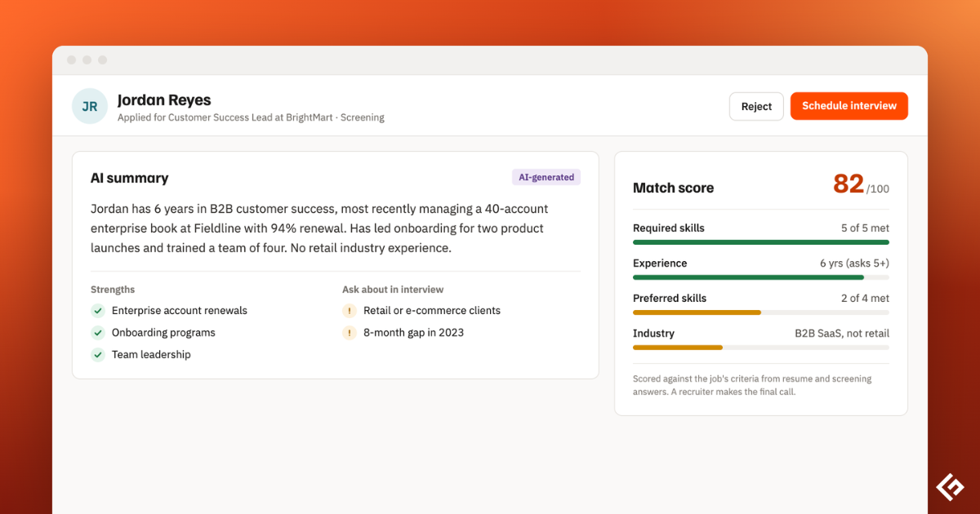Click the warning icon beside Retail or e-commerce clients

(x=350, y=311)
